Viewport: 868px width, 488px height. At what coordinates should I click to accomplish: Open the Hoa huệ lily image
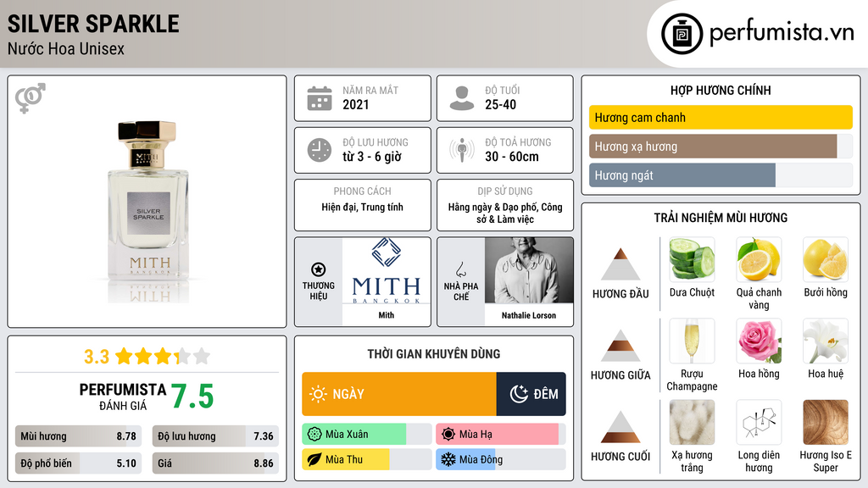click(x=826, y=341)
